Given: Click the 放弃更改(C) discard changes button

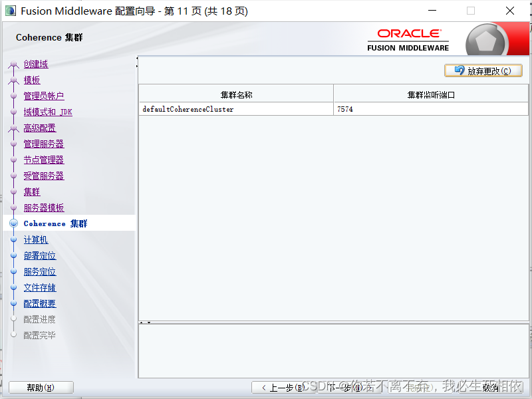Looking at the screenshot, I should pyautogui.click(x=483, y=70).
